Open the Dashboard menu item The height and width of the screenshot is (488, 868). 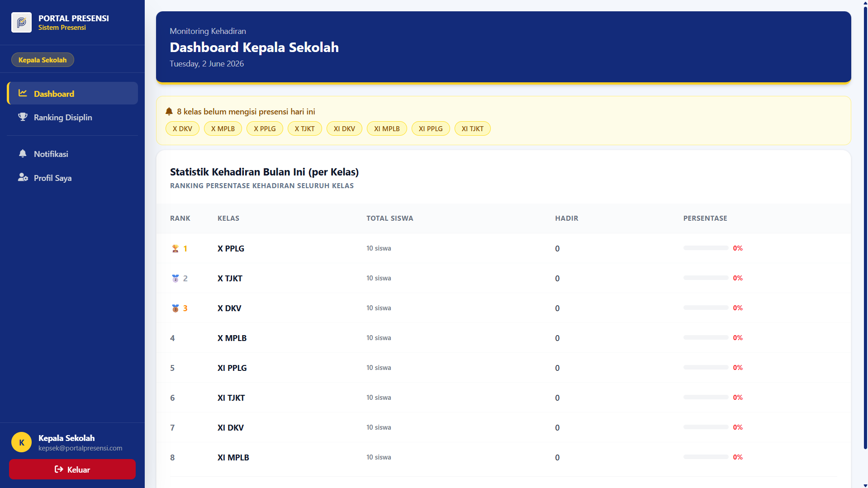click(72, 93)
